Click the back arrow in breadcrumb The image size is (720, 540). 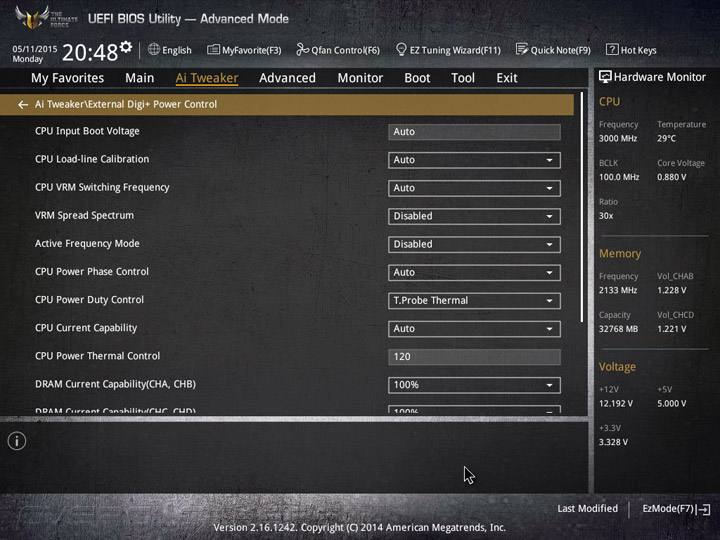point(23,105)
